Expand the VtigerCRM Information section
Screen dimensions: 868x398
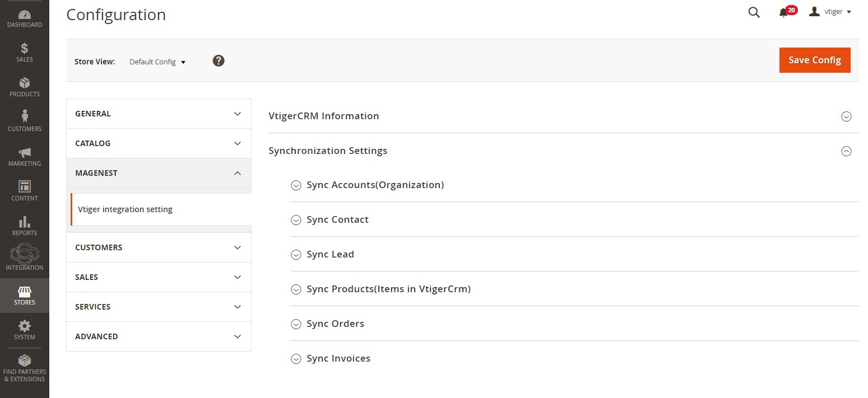(846, 116)
